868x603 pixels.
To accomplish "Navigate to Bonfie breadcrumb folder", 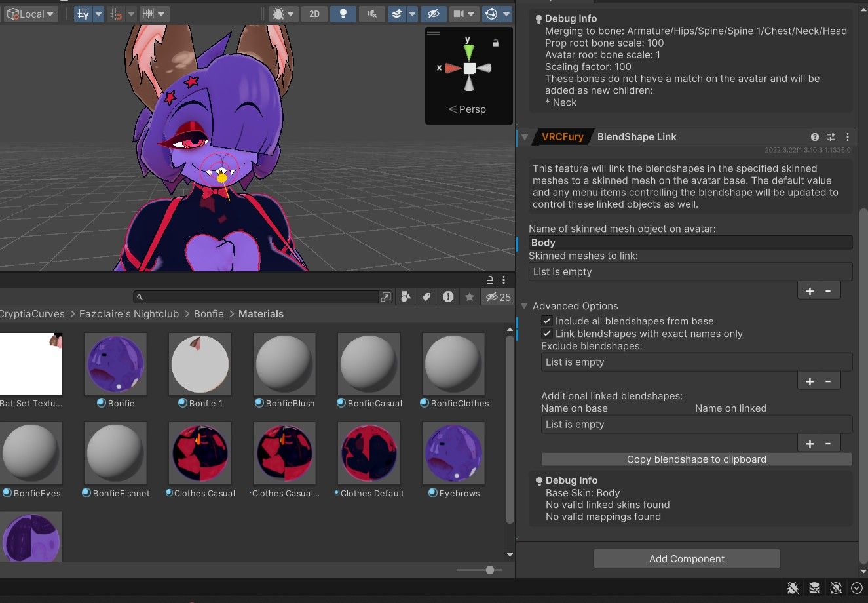I will click(209, 314).
